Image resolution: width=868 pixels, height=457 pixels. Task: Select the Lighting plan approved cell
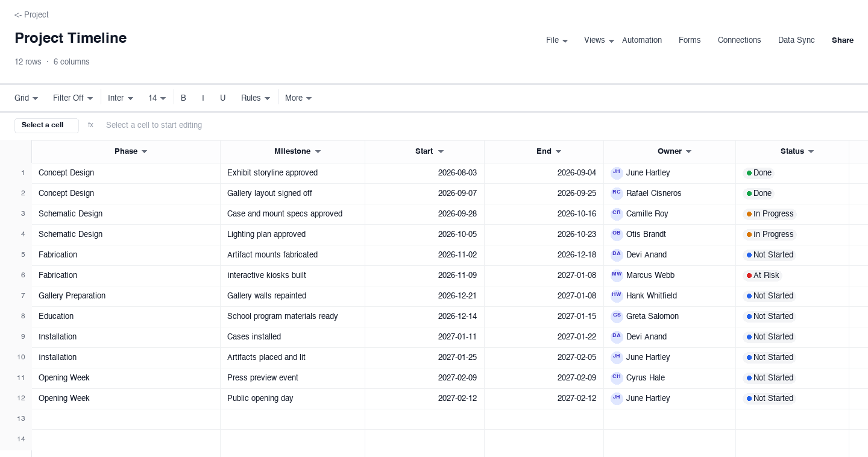[292, 235]
